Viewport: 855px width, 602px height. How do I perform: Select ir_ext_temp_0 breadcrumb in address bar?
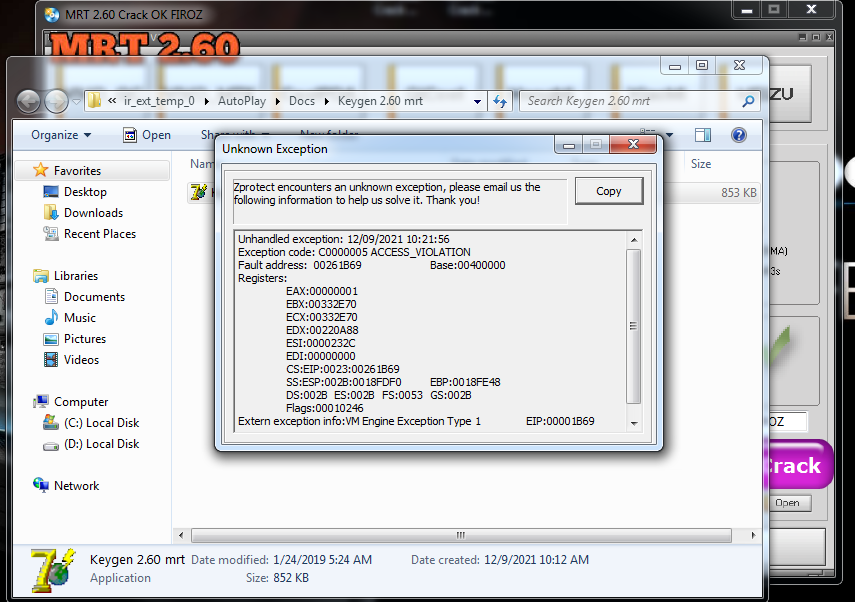click(159, 101)
